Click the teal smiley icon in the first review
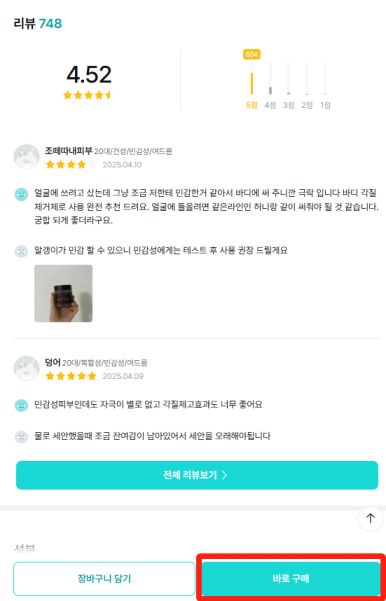This screenshot has width=386, height=601. pos(21,194)
